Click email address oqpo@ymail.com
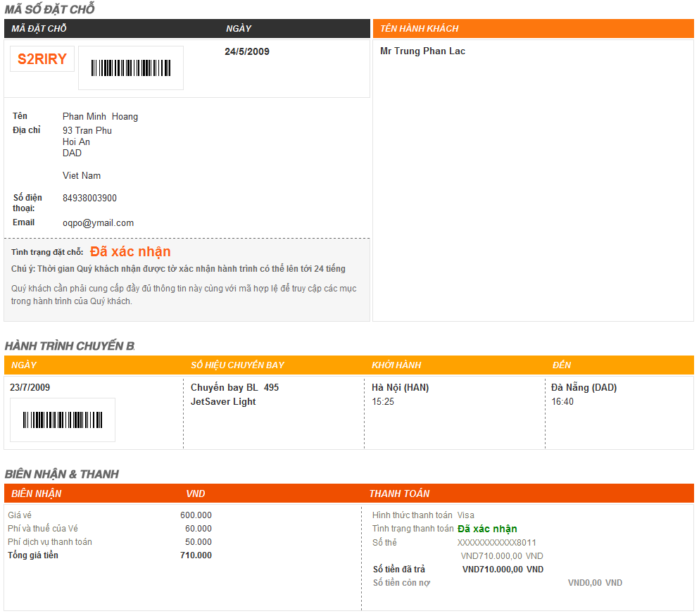Image resolution: width=699 pixels, height=616 pixels. click(x=98, y=223)
